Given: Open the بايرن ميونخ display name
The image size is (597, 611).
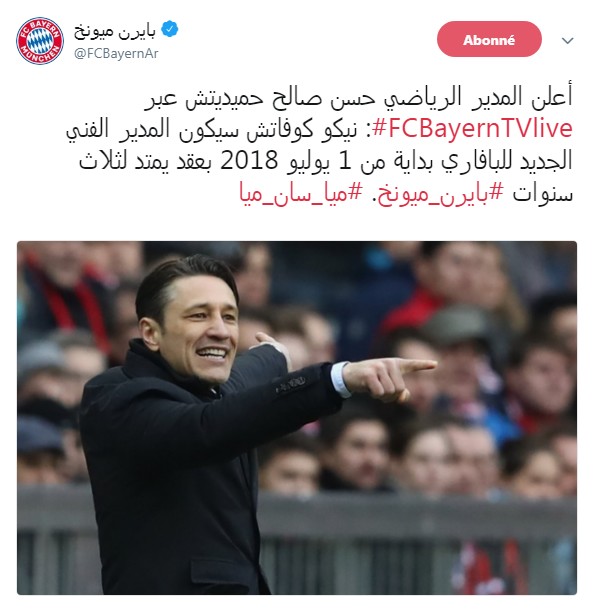Looking at the screenshot, I should pyautogui.click(x=115, y=31).
